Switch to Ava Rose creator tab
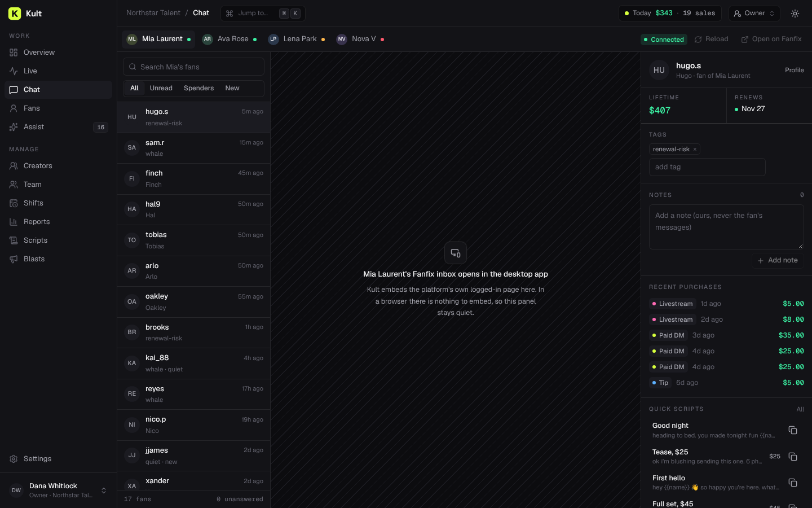 click(230, 40)
